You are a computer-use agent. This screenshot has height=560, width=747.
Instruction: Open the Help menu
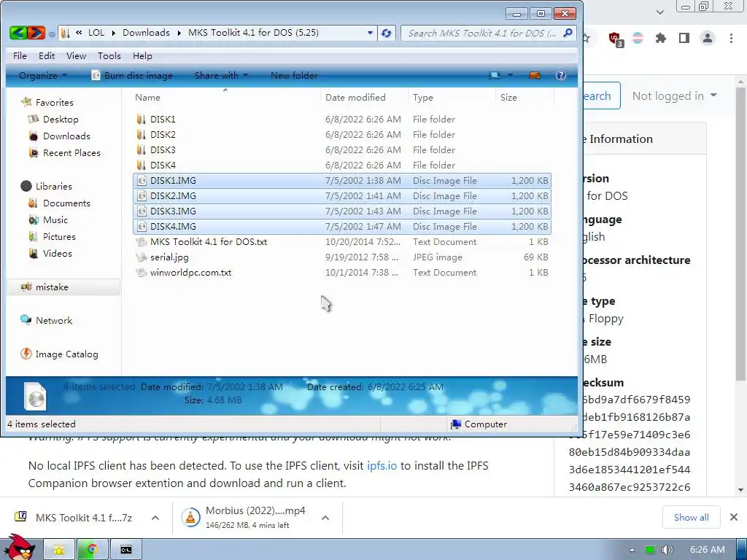142,55
